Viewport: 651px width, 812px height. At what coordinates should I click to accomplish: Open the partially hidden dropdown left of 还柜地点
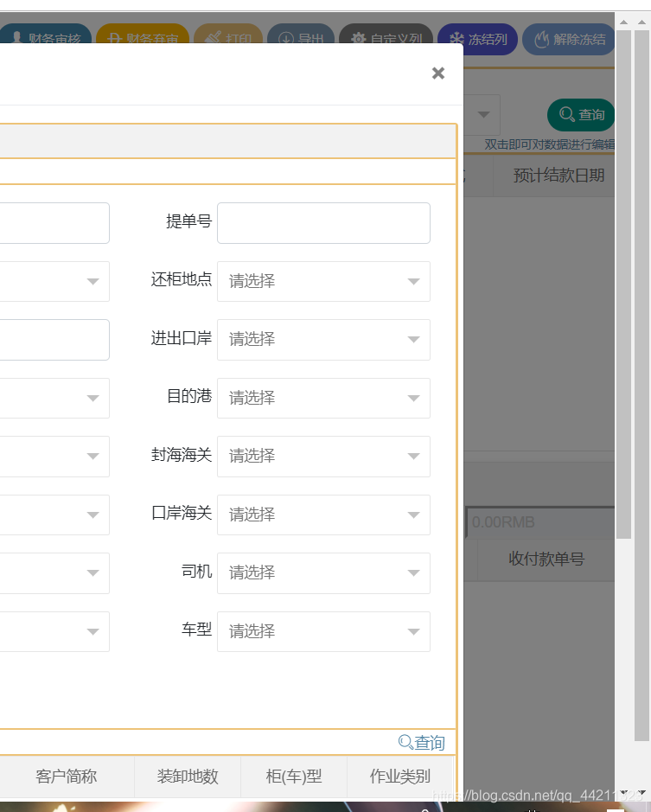coord(54,281)
